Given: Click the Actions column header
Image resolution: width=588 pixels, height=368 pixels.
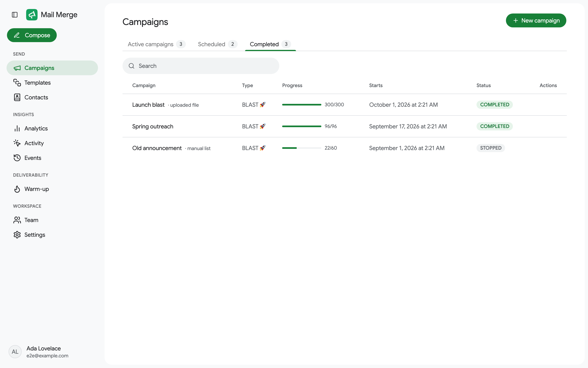Looking at the screenshot, I should pyautogui.click(x=548, y=85).
